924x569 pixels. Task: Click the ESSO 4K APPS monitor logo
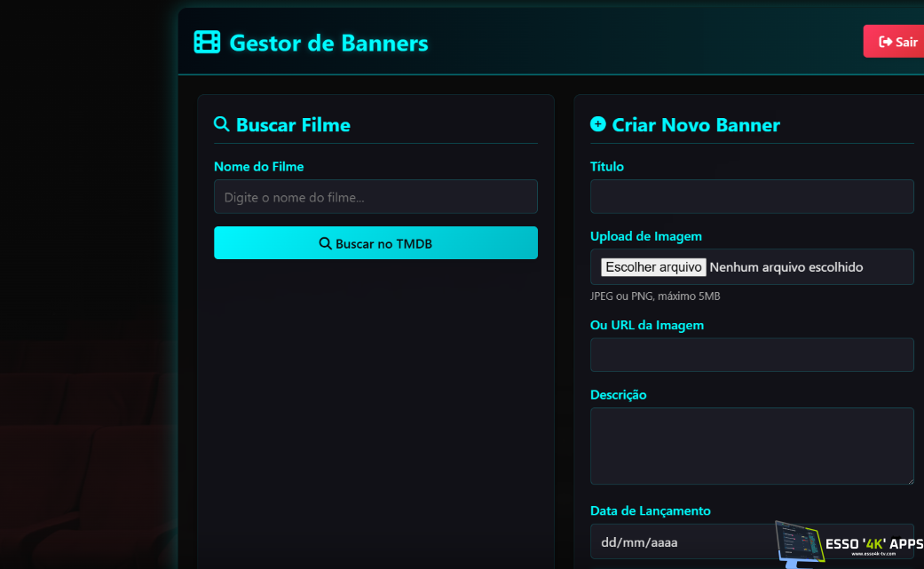coord(799,543)
